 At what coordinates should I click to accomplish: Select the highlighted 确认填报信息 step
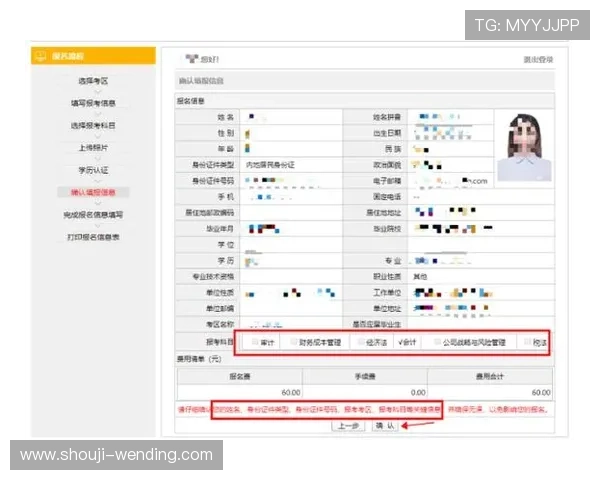(93, 192)
